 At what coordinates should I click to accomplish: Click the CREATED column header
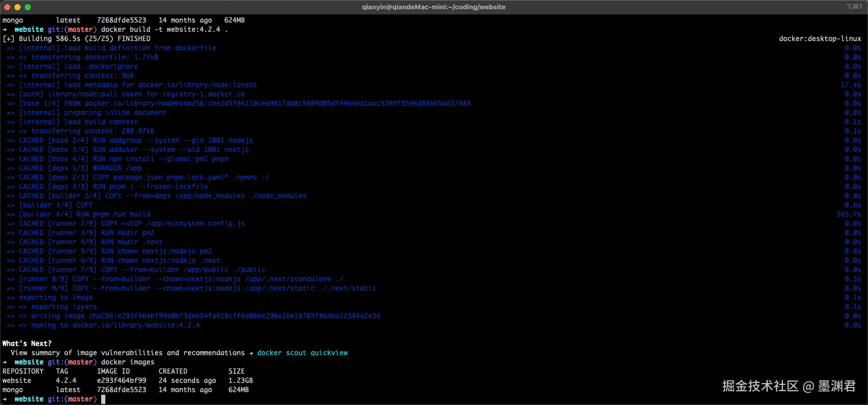coord(173,371)
